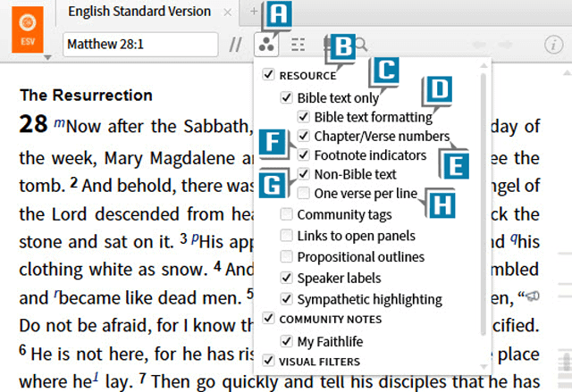Enable One verse per line
Image resolution: width=572 pixels, height=392 pixels.
(304, 193)
